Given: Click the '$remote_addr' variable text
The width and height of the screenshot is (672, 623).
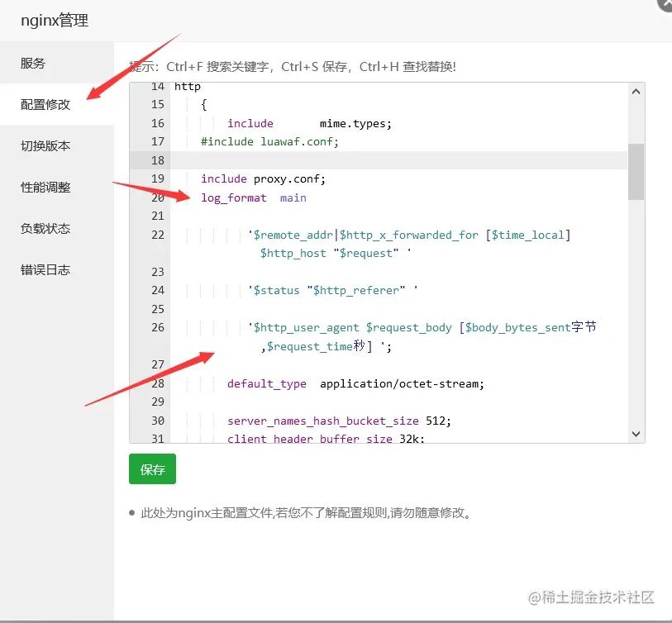Looking at the screenshot, I should click(293, 235).
